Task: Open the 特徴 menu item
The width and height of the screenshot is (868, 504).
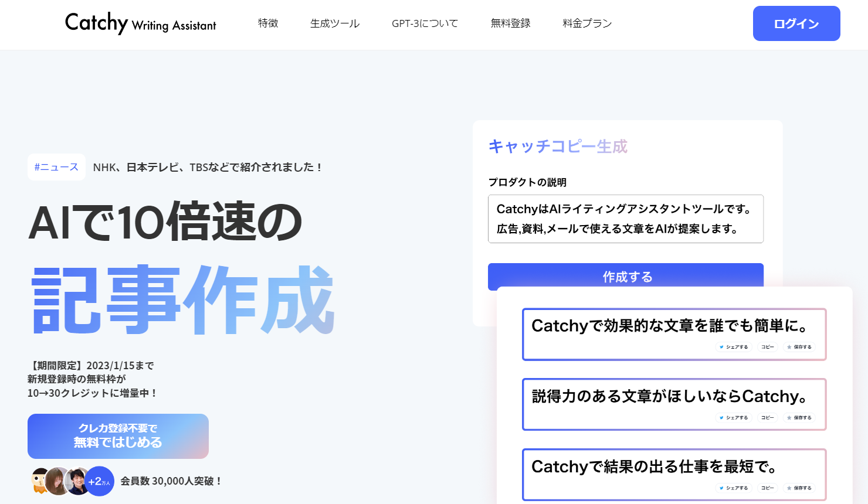Action: [x=268, y=23]
